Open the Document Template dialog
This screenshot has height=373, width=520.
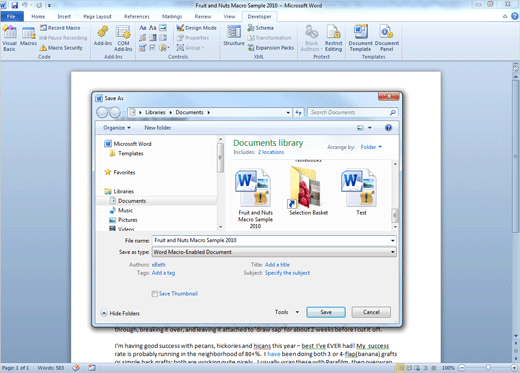[360, 38]
